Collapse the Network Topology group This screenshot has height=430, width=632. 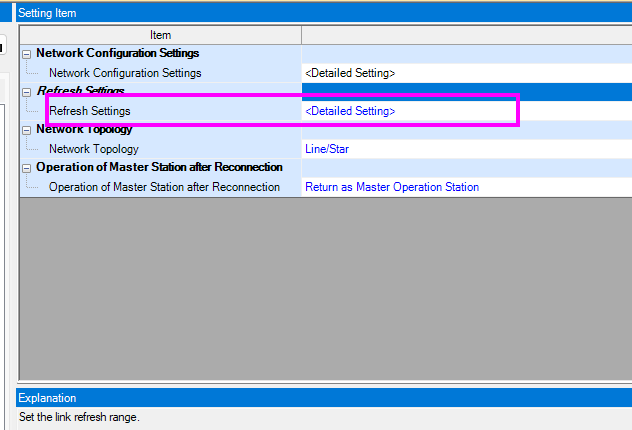27,130
